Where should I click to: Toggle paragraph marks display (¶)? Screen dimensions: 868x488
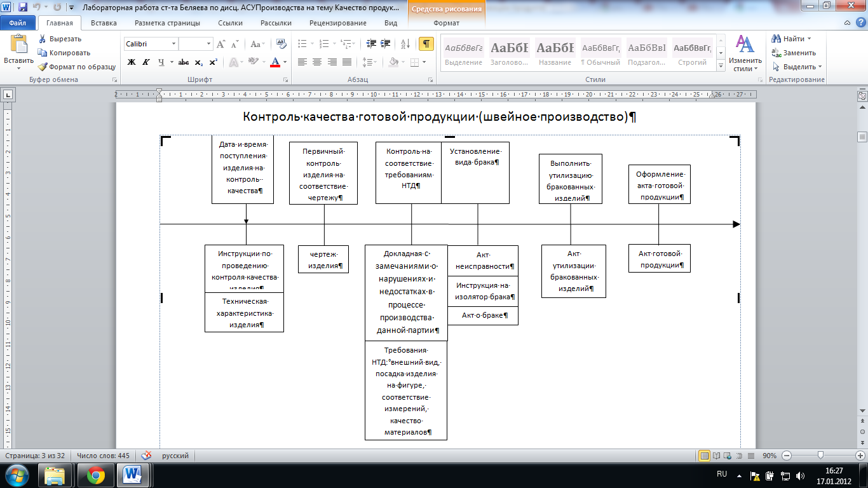(426, 44)
